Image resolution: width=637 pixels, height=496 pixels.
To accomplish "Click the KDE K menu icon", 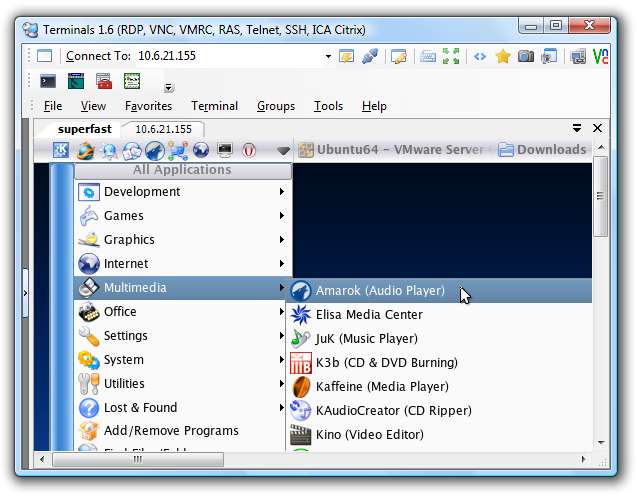I will (61, 150).
